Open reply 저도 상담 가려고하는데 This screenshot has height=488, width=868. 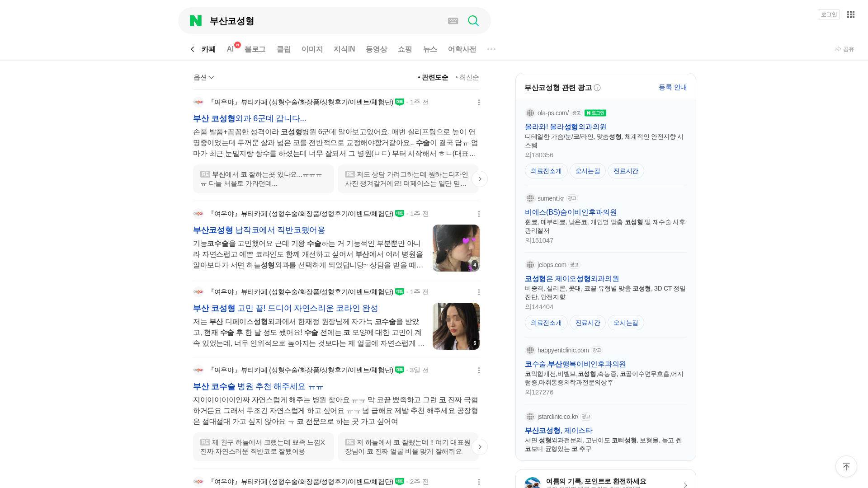(x=408, y=179)
